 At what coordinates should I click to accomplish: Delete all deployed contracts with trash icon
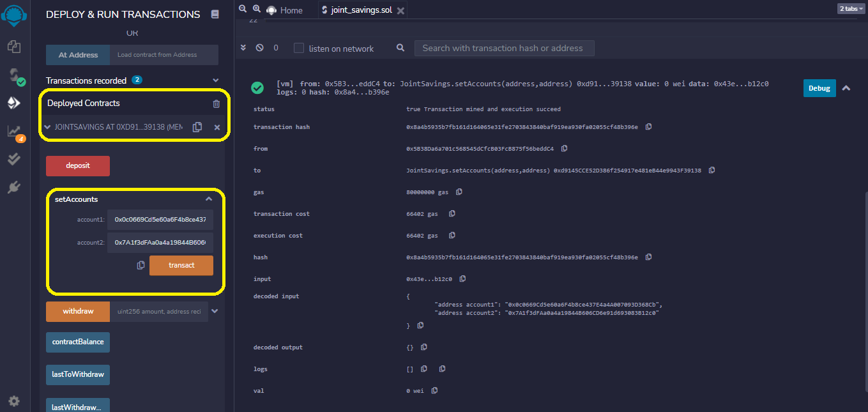point(216,103)
